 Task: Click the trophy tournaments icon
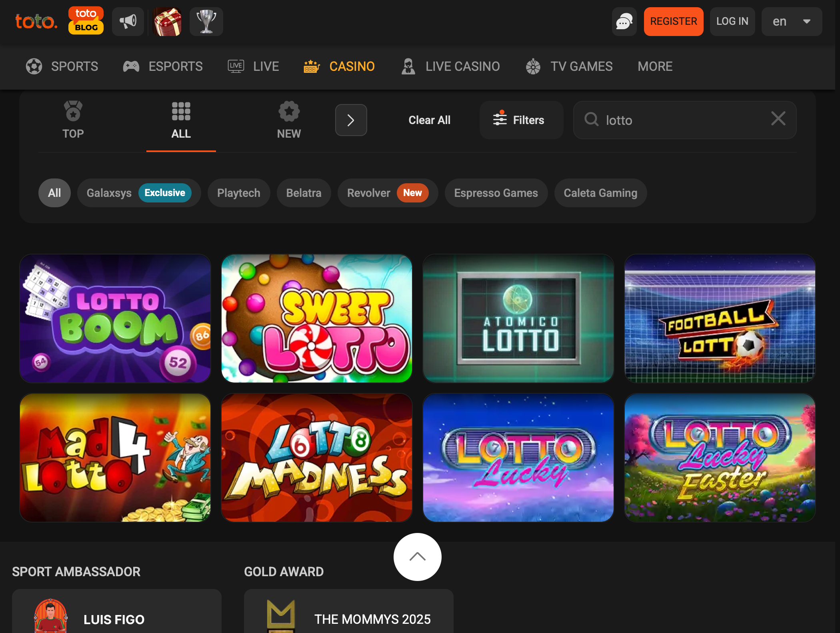206,22
